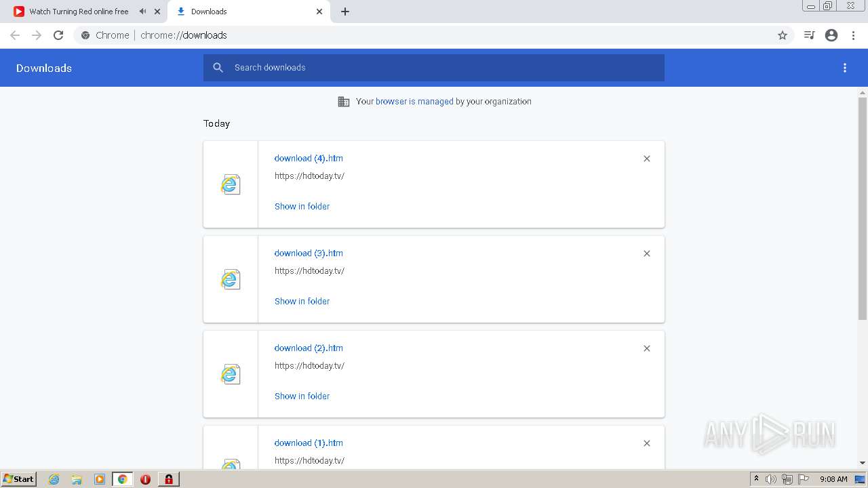
Task: Click the vertical scrollbar thumb
Action: (x=863, y=208)
